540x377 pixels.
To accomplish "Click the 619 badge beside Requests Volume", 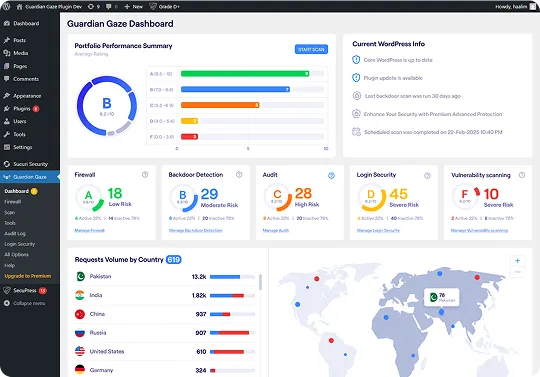I will point(174,260).
